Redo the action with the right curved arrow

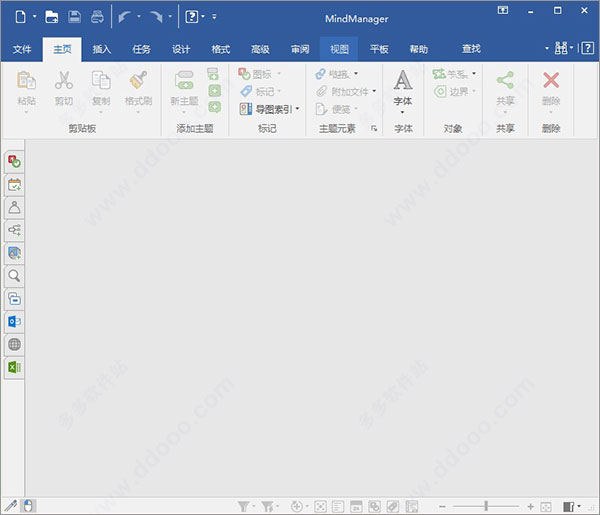156,16
